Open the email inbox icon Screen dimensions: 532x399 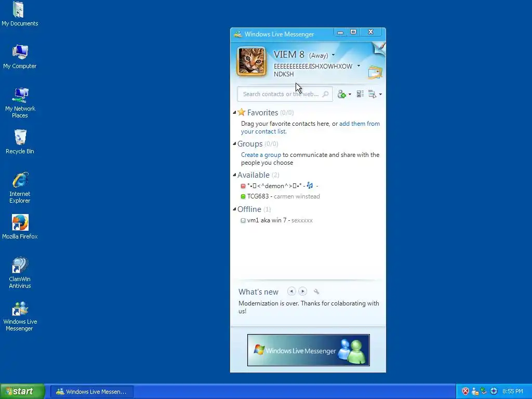375,72
